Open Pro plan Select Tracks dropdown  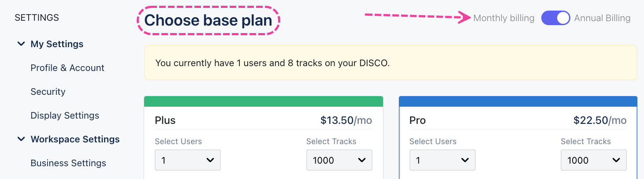pyautogui.click(x=593, y=160)
